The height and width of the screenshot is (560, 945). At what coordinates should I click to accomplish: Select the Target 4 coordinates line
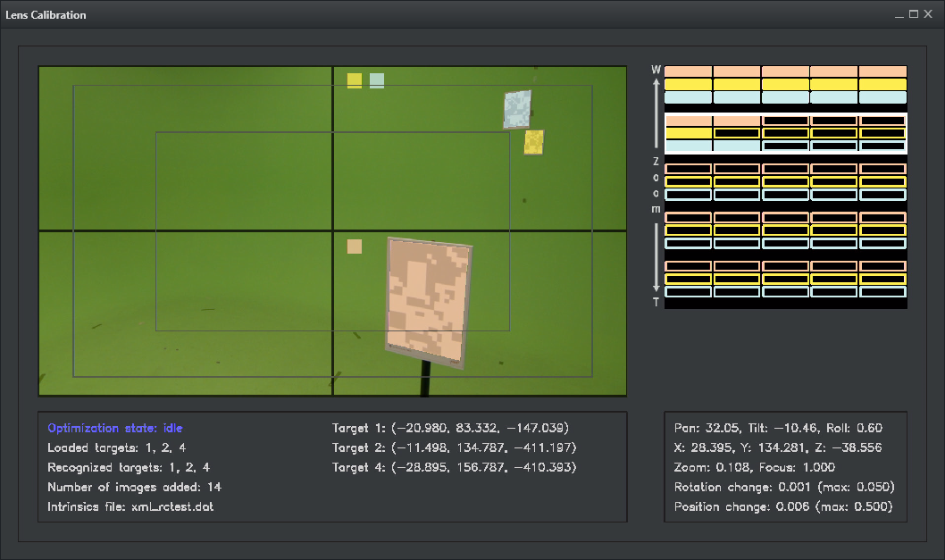(454, 467)
